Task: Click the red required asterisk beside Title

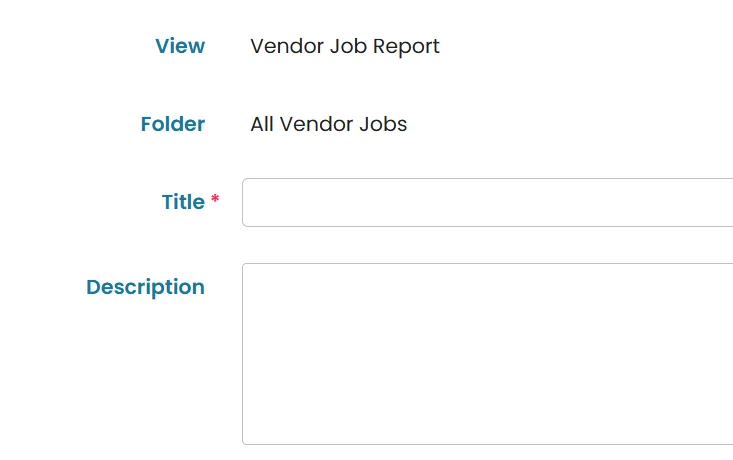Action: tap(215, 199)
